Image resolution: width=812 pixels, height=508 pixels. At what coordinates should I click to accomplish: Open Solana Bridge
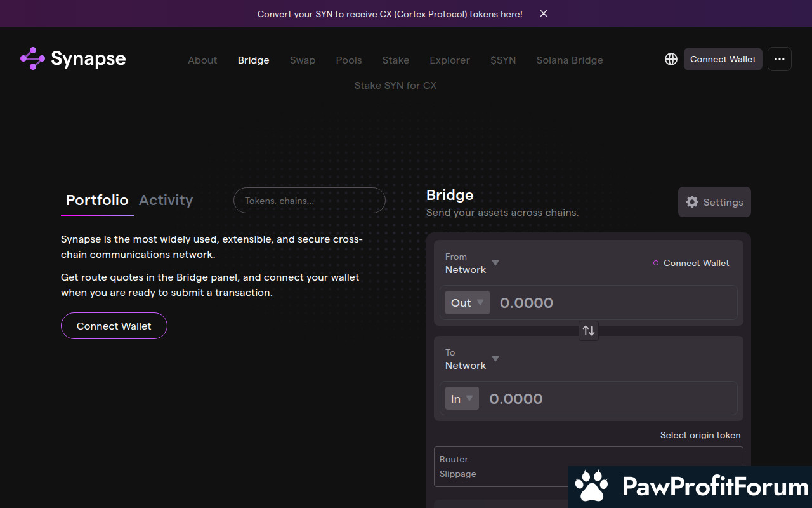tap(570, 60)
